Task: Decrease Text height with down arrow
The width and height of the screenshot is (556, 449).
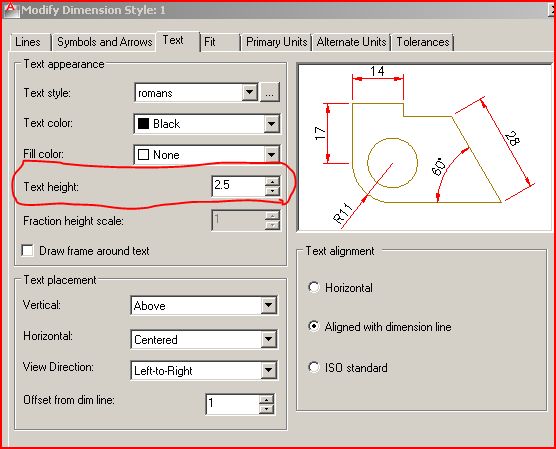Action: pyautogui.click(x=272, y=191)
